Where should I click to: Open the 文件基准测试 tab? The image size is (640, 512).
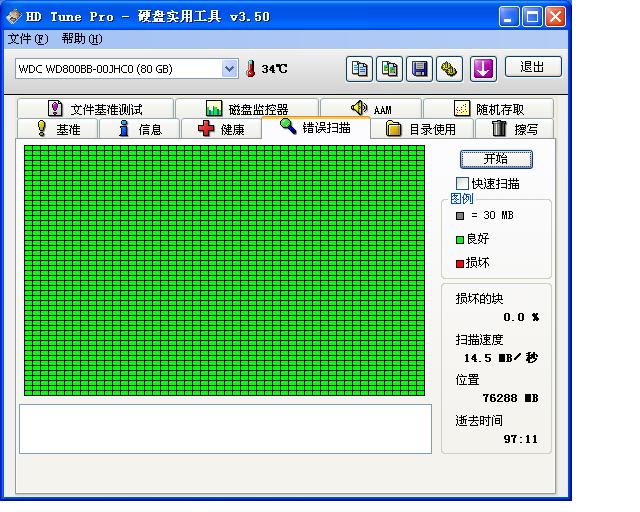96,109
